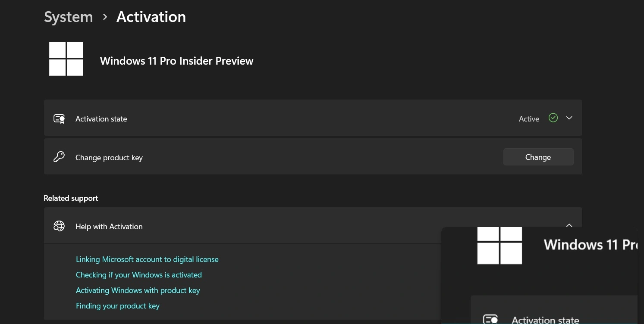Click the green Active checkmark icon

(x=553, y=118)
